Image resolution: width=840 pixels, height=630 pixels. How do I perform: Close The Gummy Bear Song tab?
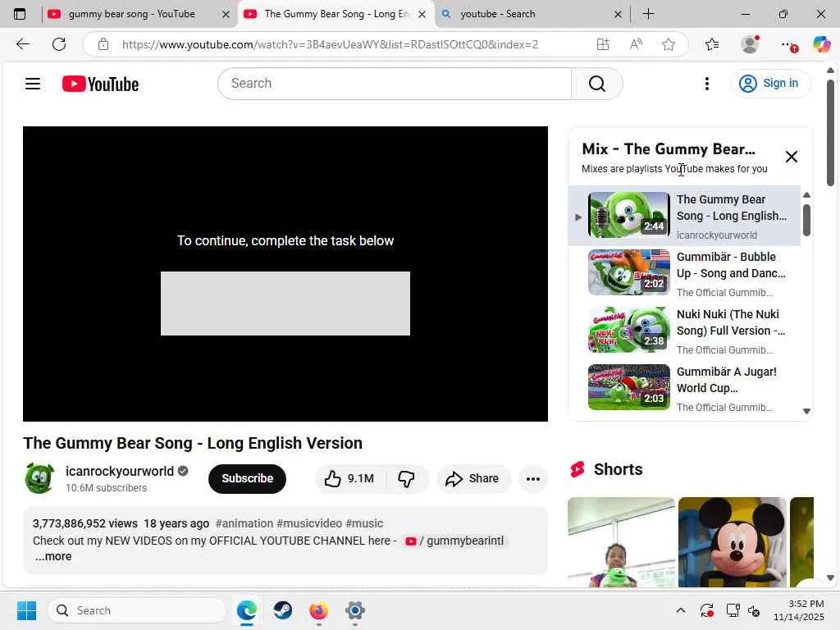tap(422, 15)
